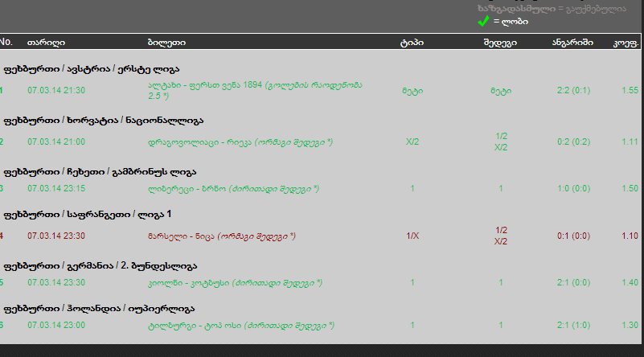Click score '2:1 (1:0)'
Viewport: 644px width, 357px height.
pyautogui.click(x=573, y=326)
